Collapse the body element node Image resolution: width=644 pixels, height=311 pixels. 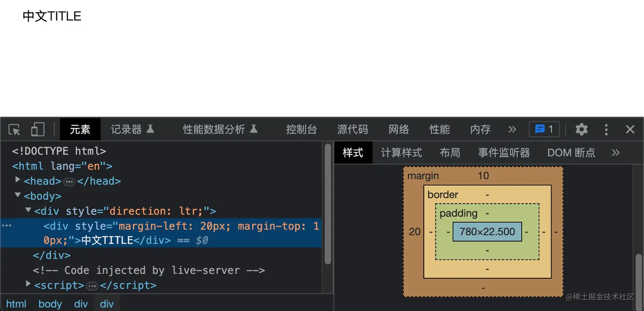click(x=18, y=195)
